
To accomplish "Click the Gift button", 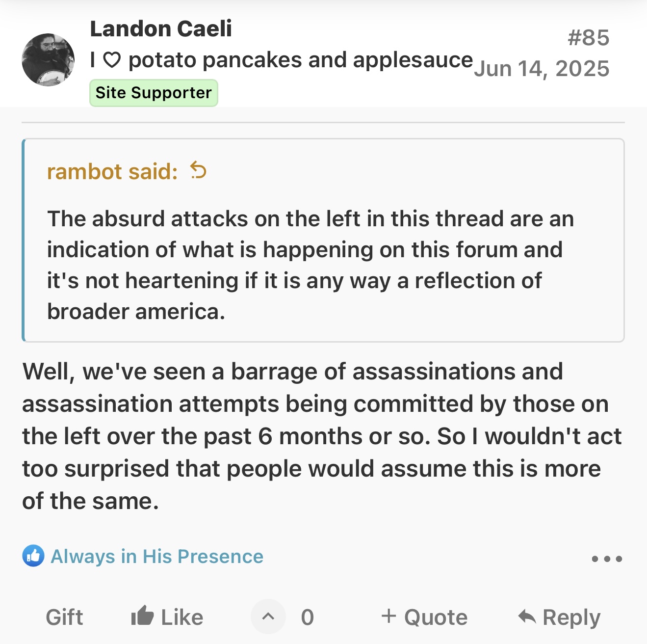I will (x=64, y=617).
